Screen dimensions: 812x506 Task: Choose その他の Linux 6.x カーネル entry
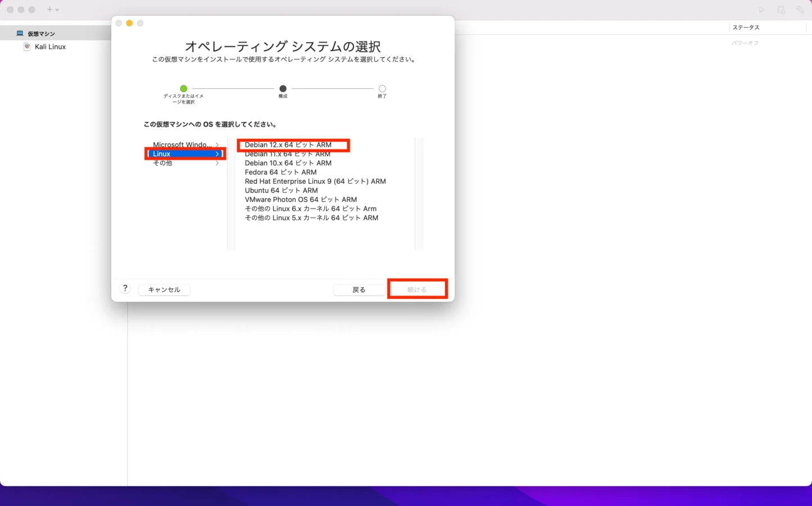click(x=311, y=209)
